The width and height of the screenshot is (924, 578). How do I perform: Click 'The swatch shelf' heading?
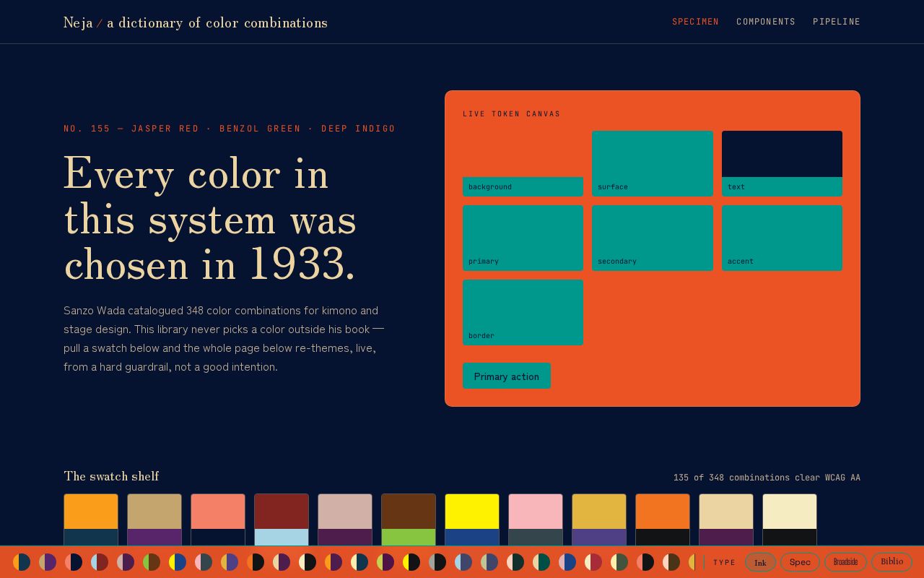tap(111, 476)
